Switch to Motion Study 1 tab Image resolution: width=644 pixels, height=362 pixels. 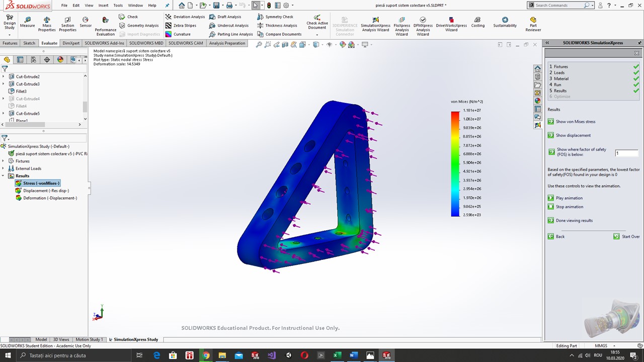click(x=90, y=339)
